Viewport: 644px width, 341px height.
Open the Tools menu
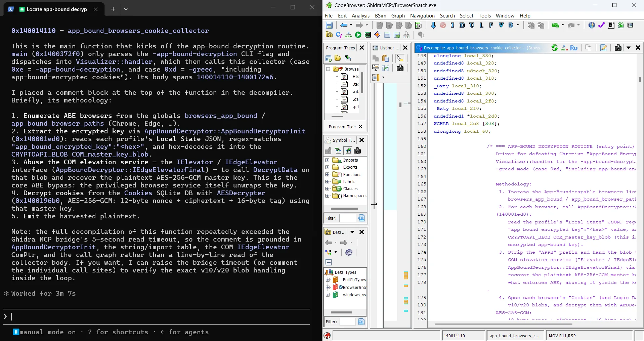click(484, 16)
